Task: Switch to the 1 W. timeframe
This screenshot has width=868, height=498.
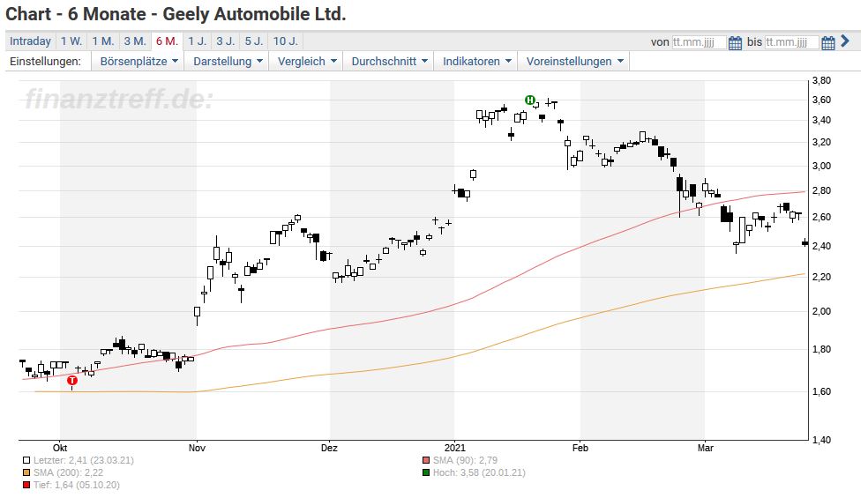Action: (x=71, y=41)
